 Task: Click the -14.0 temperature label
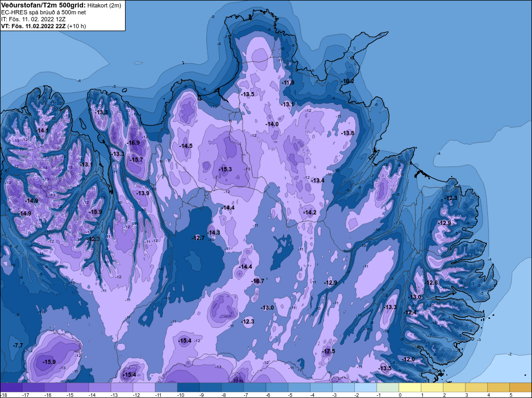pos(272,124)
